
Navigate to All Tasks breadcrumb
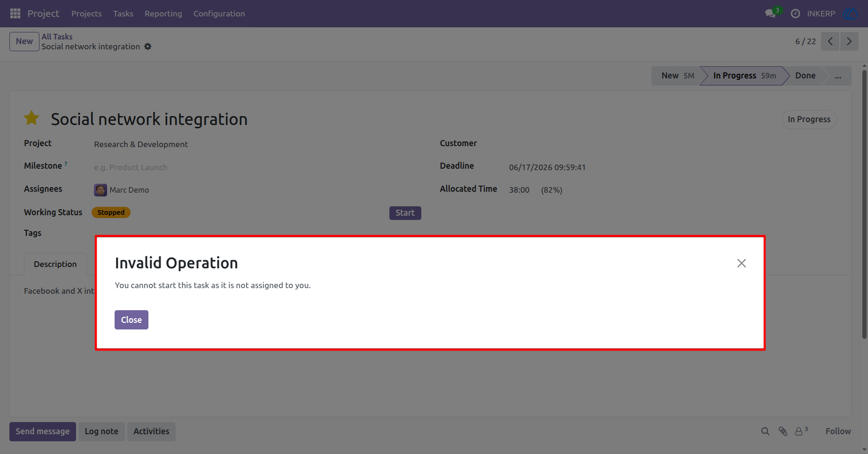[x=57, y=36]
